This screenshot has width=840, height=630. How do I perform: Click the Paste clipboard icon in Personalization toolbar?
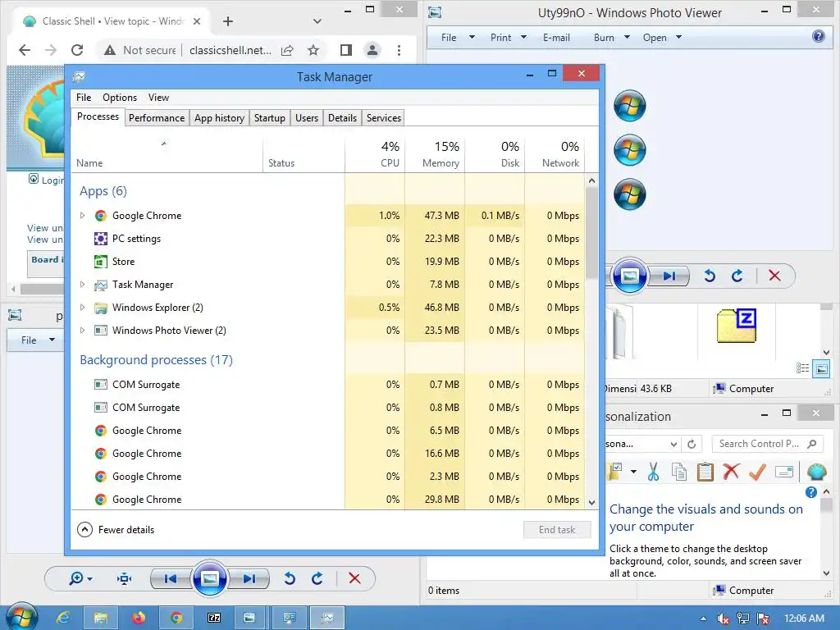click(x=705, y=472)
